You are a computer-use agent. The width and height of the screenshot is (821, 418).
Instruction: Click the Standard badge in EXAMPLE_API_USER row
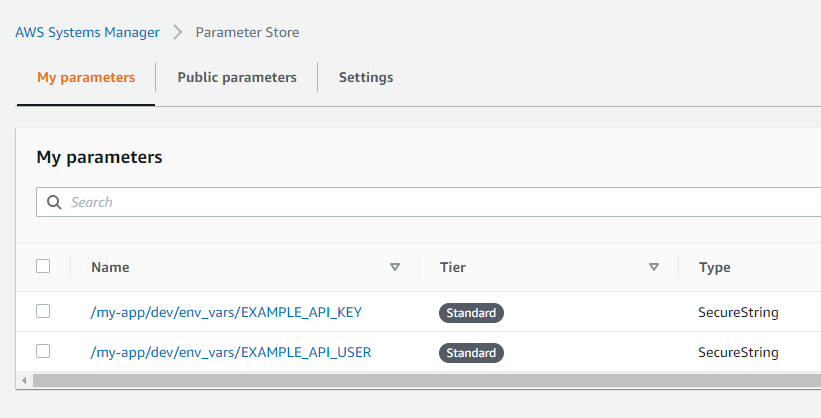pyautogui.click(x=471, y=353)
